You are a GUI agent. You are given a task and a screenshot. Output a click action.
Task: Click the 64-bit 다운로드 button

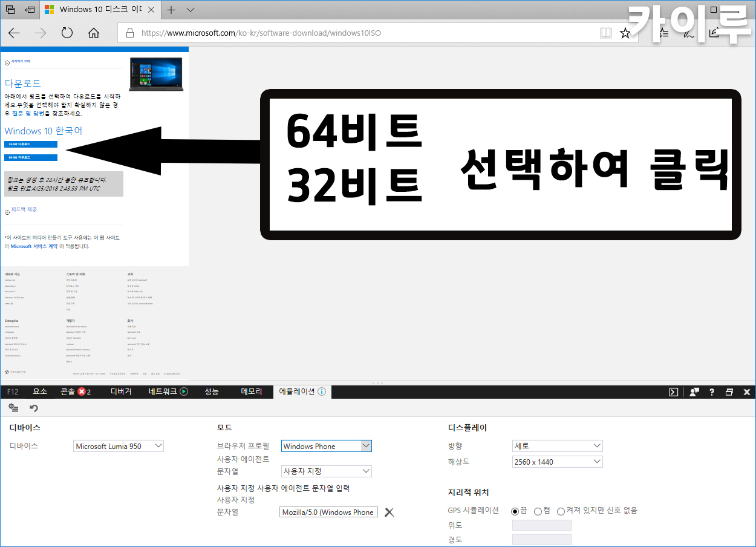(31, 157)
